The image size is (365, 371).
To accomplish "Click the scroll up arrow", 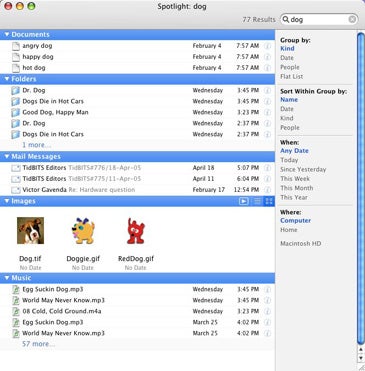I will (360, 350).
